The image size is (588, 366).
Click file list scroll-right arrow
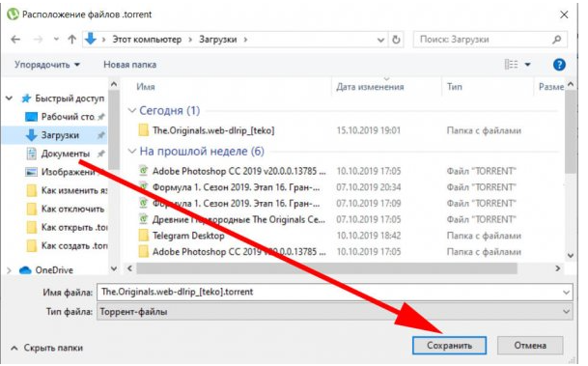[x=558, y=268]
